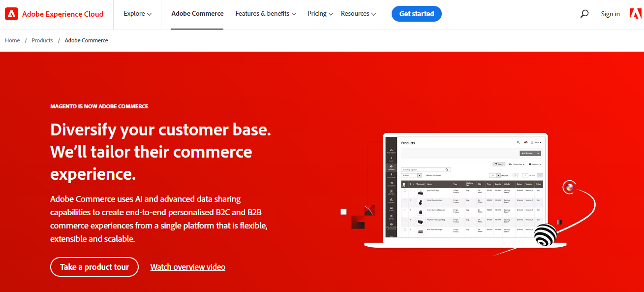This screenshot has width=644, height=292.
Task: Click the laptop Products screen image
Action: [465, 190]
